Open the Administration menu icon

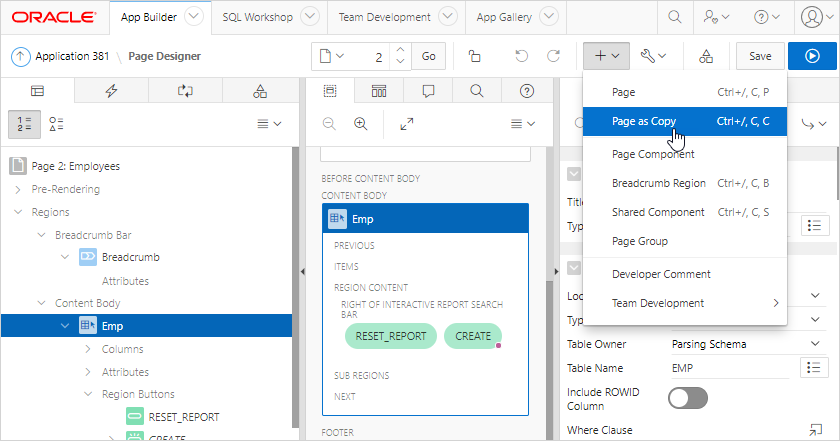[x=716, y=17]
